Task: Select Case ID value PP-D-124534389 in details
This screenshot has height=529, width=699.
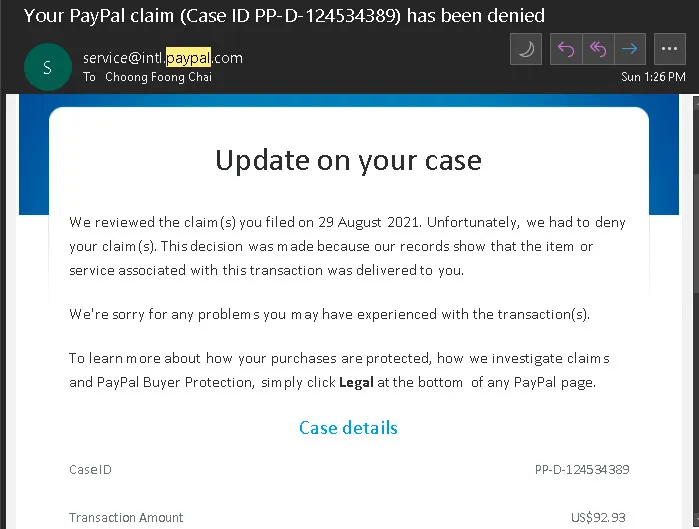Action: click(x=582, y=469)
